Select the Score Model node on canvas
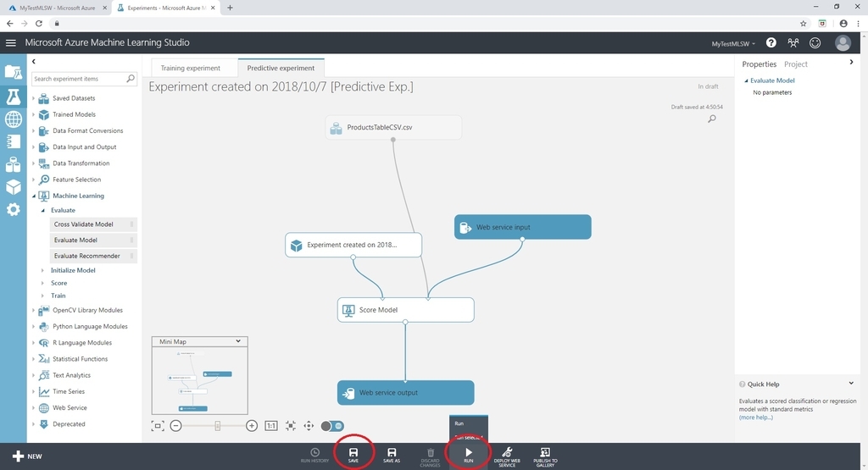Image resolution: width=868 pixels, height=470 pixels. 406,310
